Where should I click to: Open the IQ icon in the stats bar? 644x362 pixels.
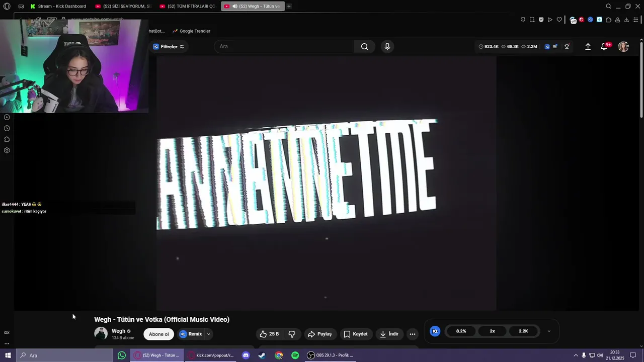[547, 46]
